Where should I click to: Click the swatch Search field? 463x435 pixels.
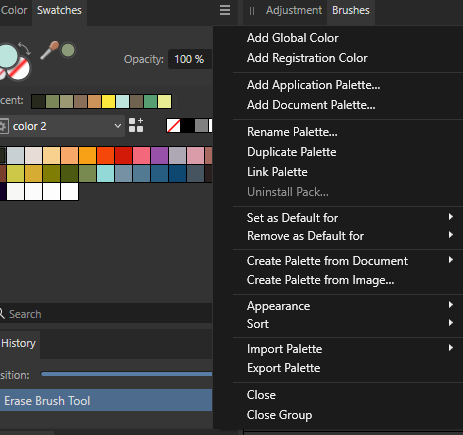point(106,314)
